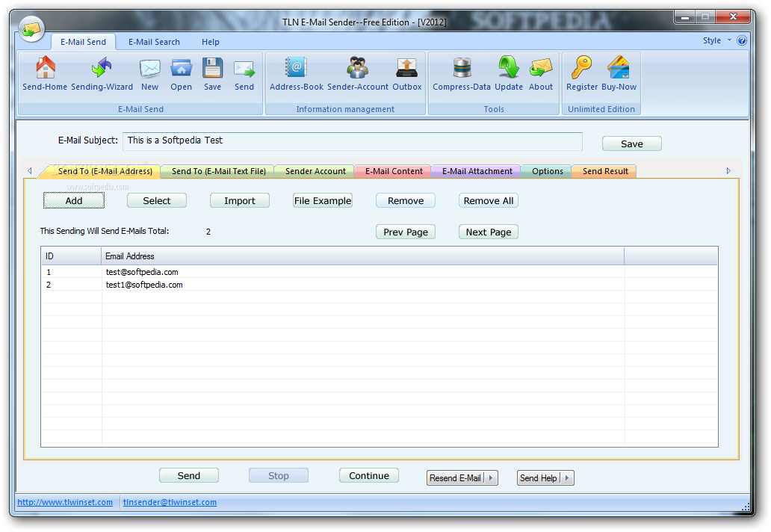The width and height of the screenshot is (771, 532).
Task: Click the tlnsender@tlwinset.com link
Action: 170,502
